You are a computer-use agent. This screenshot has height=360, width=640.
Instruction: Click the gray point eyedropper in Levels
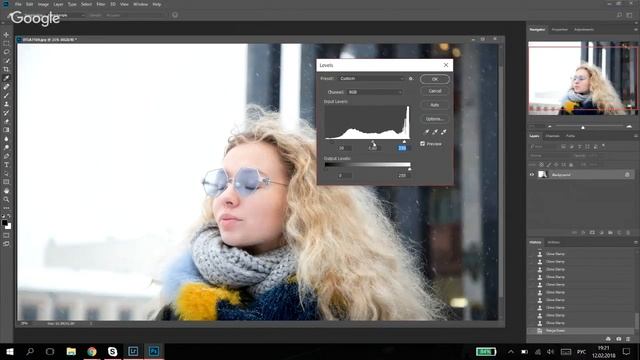pyautogui.click(x=435, y=131)
